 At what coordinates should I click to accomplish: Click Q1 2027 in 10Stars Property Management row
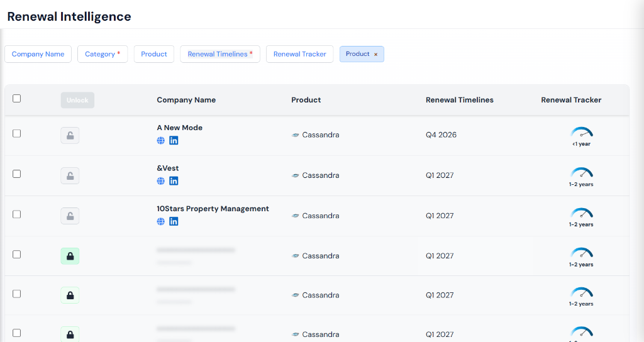point(440,216)
